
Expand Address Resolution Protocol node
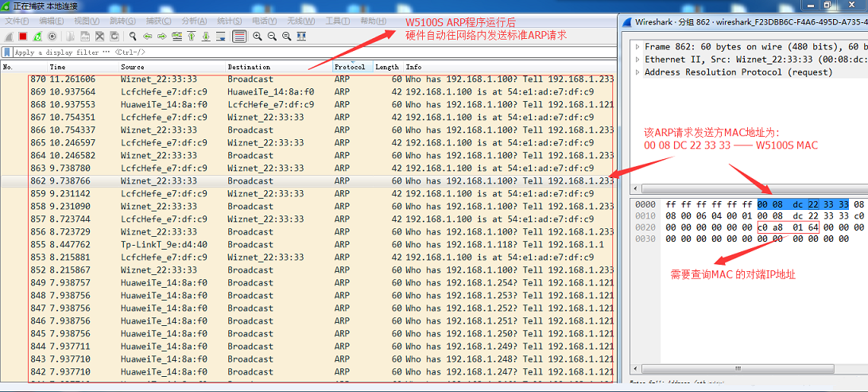(x=637, y=72)
